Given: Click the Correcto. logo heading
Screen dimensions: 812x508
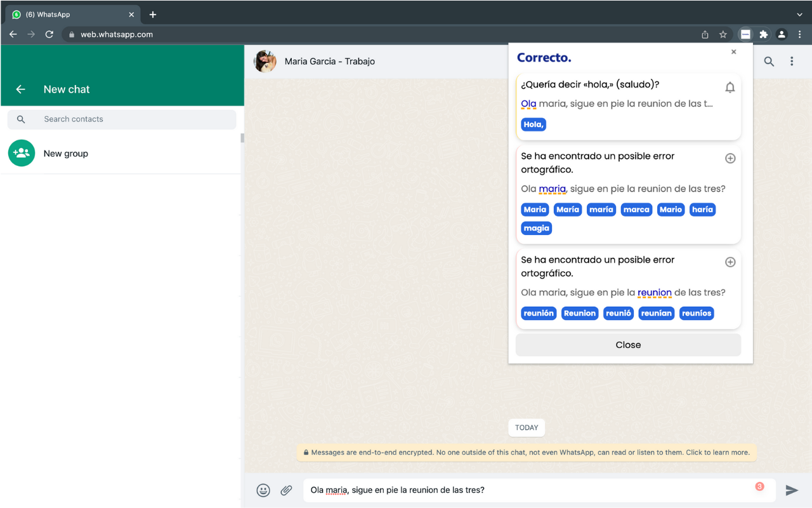Looking at the screenshot, I should 544,58.
